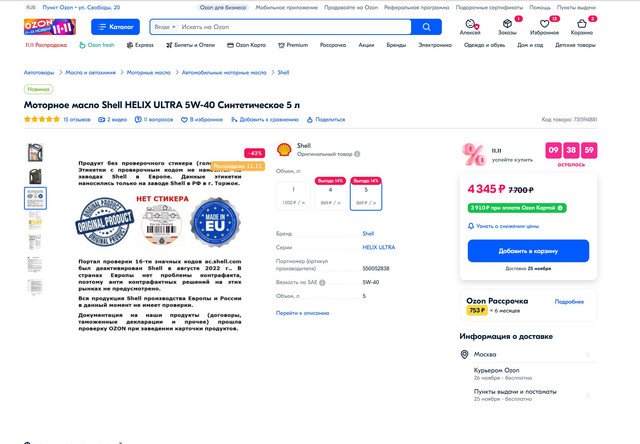Viewport: 640px width, 444px height.
Task: Select the 4 litre volume option
Action: tap(330, 195)
